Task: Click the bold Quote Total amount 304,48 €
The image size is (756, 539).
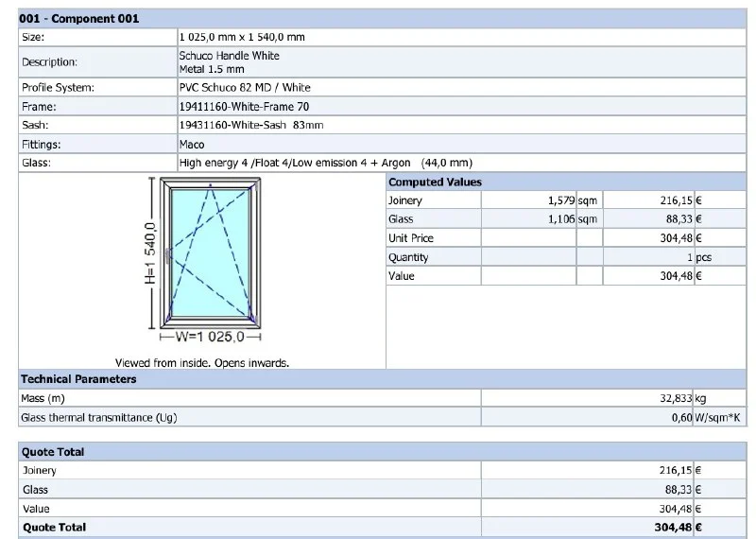Action: coord(680,528)
